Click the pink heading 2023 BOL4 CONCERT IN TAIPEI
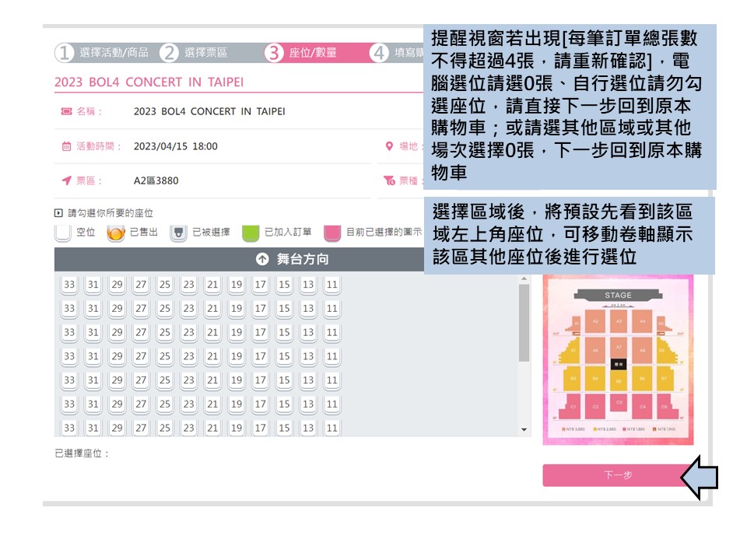This screenshot has width=747, height=560. 149,82
